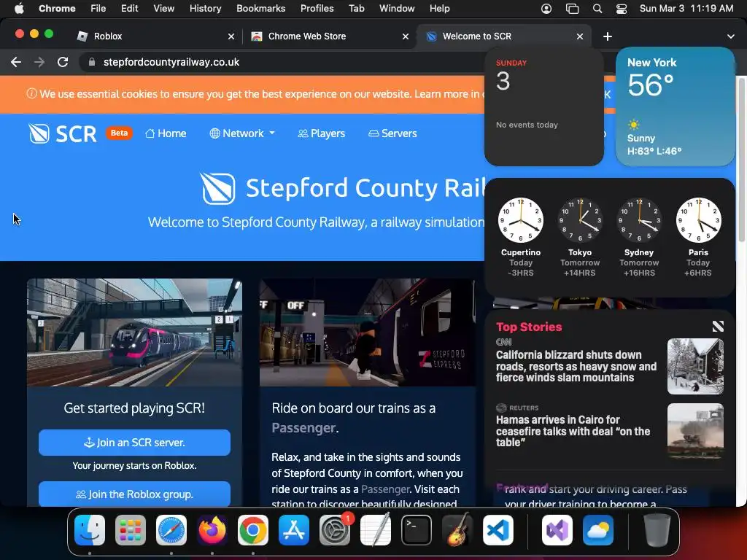Open the Players page link
The width and height of the screenshot is (747, 560).
click(322, 133)
